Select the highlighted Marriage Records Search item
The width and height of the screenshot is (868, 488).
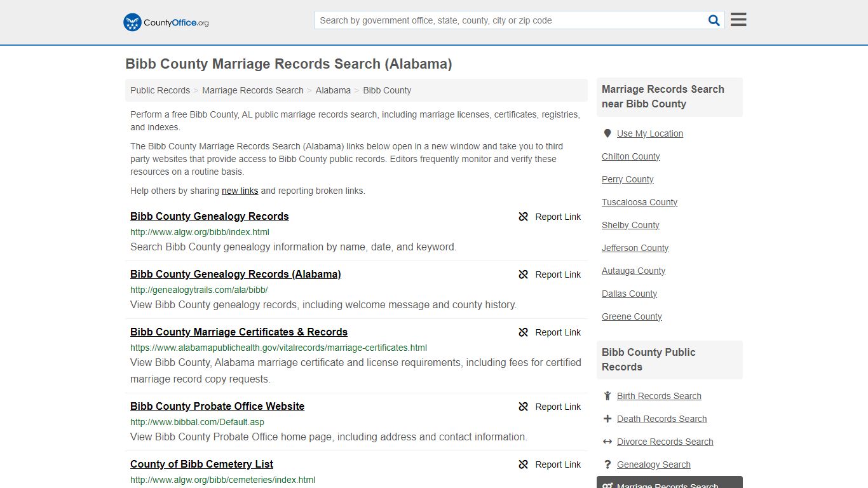click(x=670, y=483)
